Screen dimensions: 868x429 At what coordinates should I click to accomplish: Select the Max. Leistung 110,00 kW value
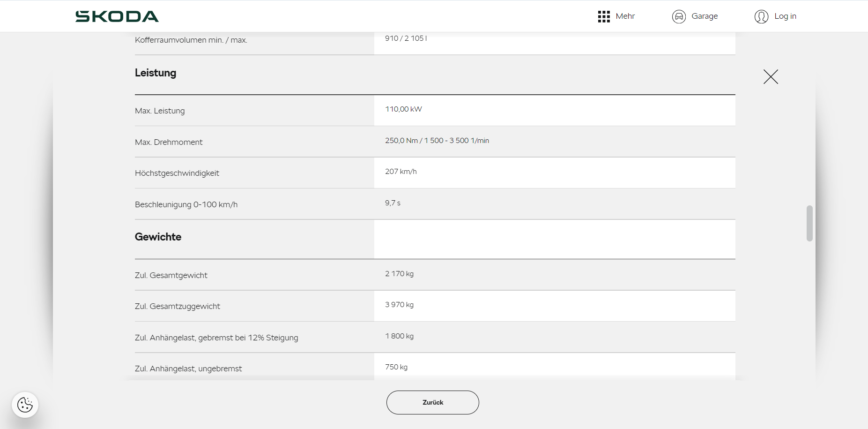[x=403, y=109]
